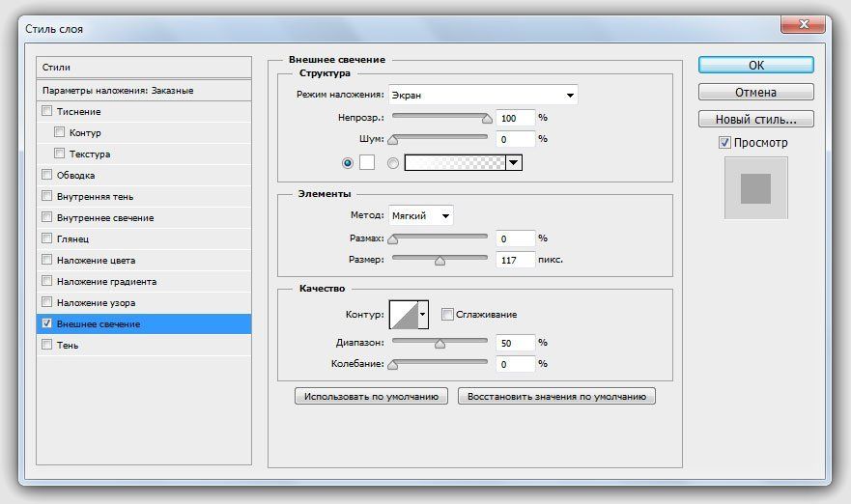The width and height of the screenshot is (851, 504).
Task: Enable the Наложение узора checkbox
Action: pos(47,302)
